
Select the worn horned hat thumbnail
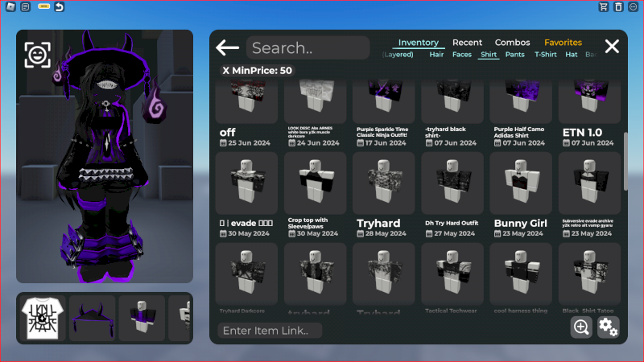92,318
